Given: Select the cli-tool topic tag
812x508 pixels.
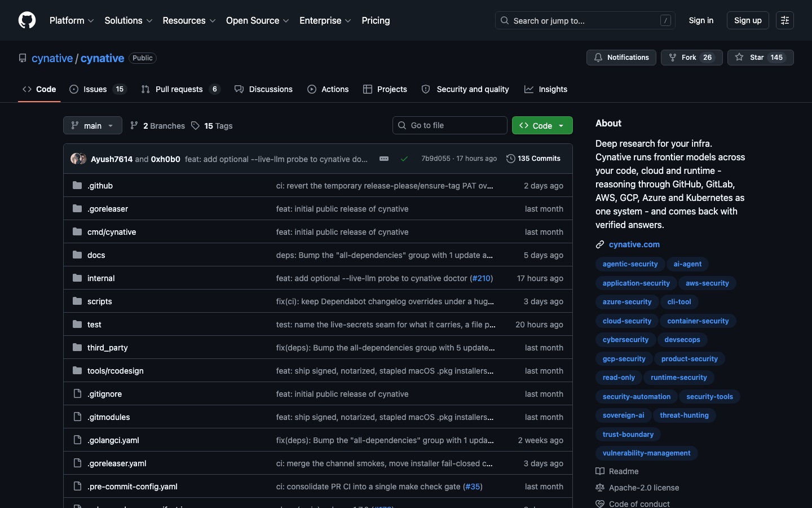Looking at the screenshot, I should [679, 302].
